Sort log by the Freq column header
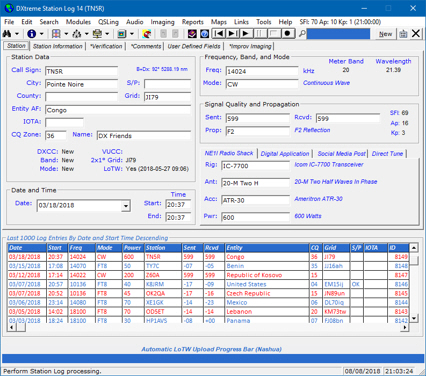 tap(82, 248)
